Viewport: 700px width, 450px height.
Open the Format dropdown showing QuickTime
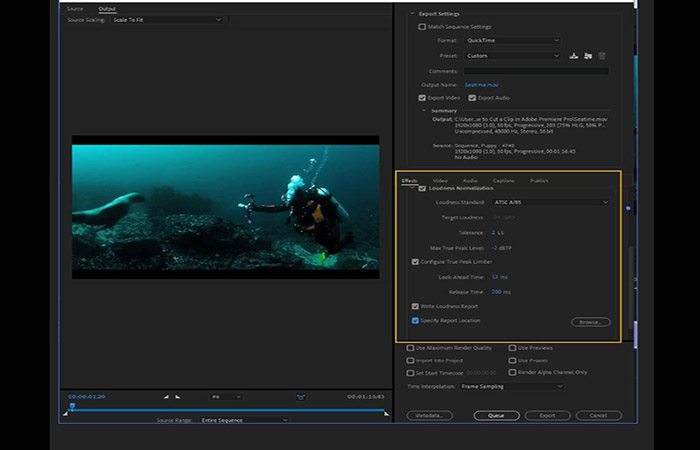pos(512,40)
